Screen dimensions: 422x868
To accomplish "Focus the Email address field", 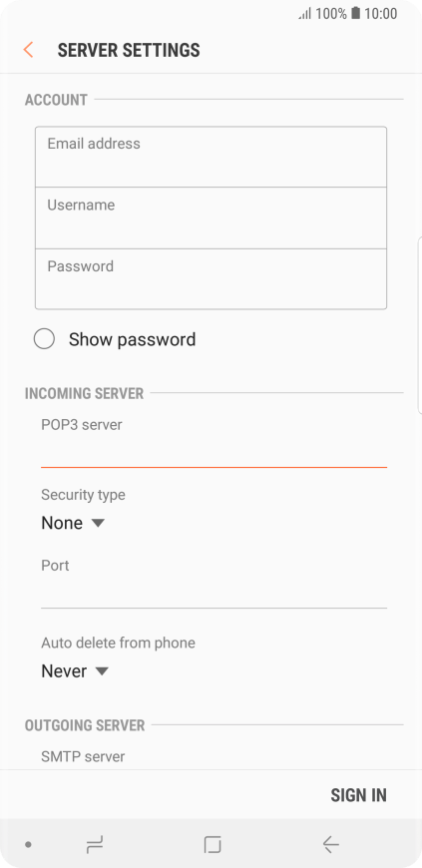I will point(211,157).
